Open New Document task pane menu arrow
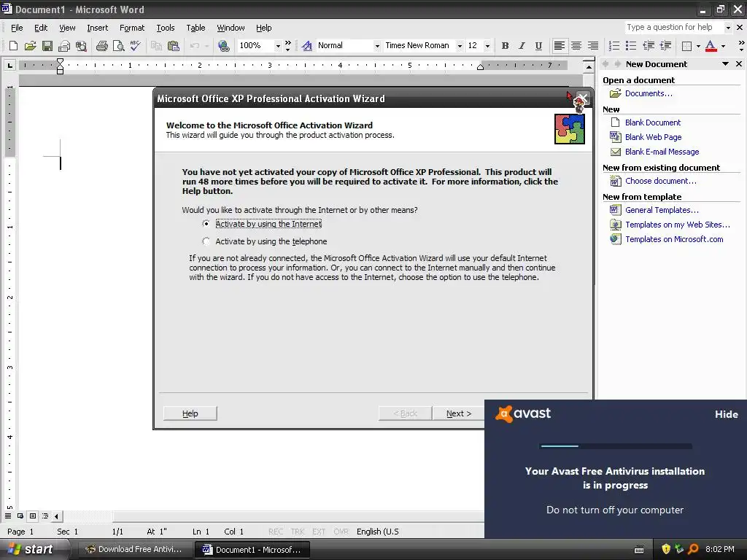 [x=725, y=64]
